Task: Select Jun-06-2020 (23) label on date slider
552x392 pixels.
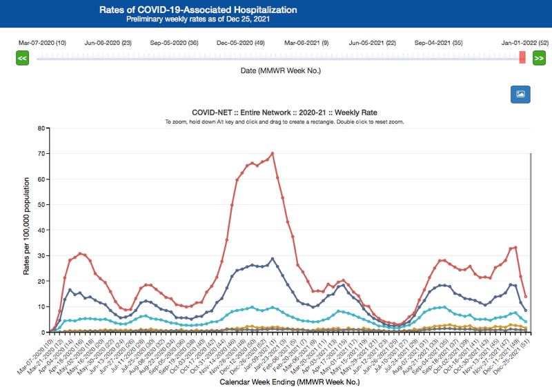Action: coord(108,43)
